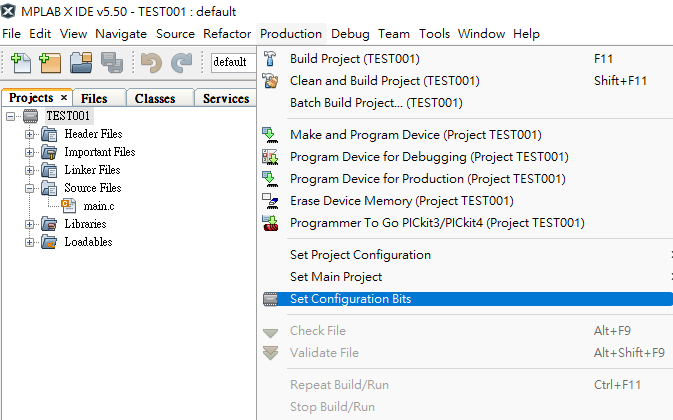Switch to the Files tab
673x420 pixels.
coord(94,98)
